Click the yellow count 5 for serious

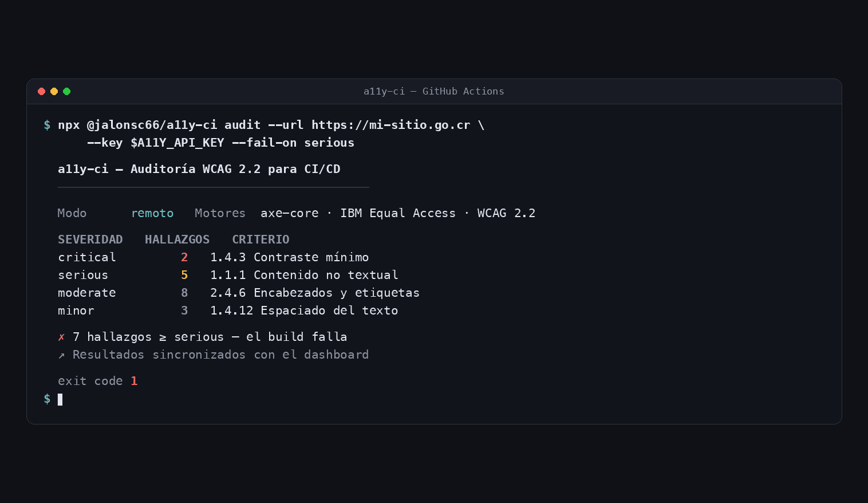(184, 275)
